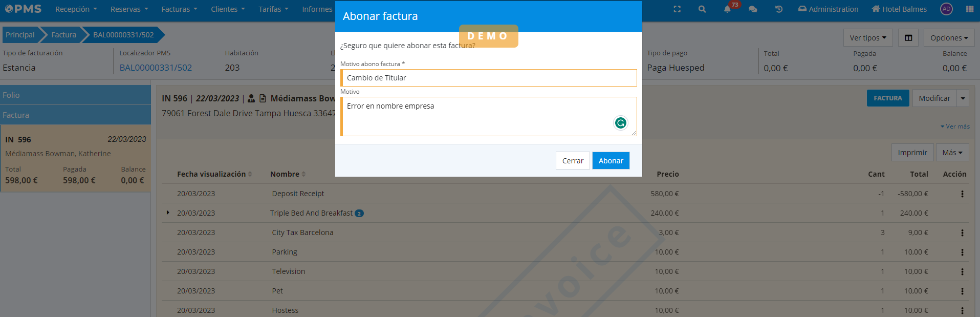Open the chat messages icon

point(753,9)
